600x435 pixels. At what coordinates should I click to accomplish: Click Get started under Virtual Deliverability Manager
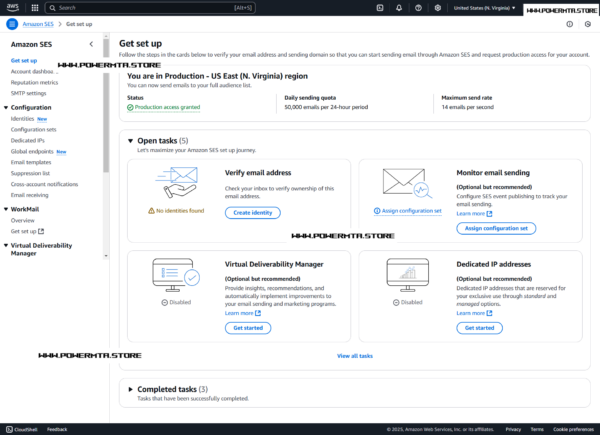click(x=248, y=328)
